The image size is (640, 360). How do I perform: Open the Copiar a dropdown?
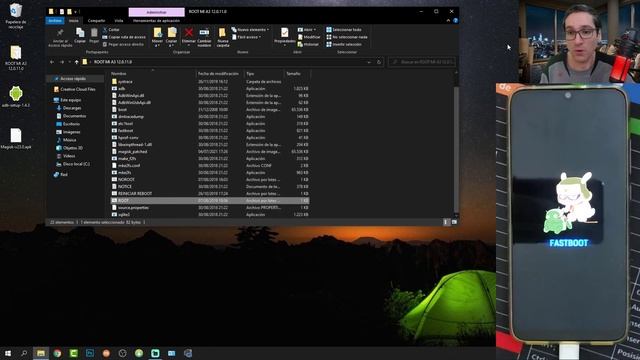(x=172, y=37)
